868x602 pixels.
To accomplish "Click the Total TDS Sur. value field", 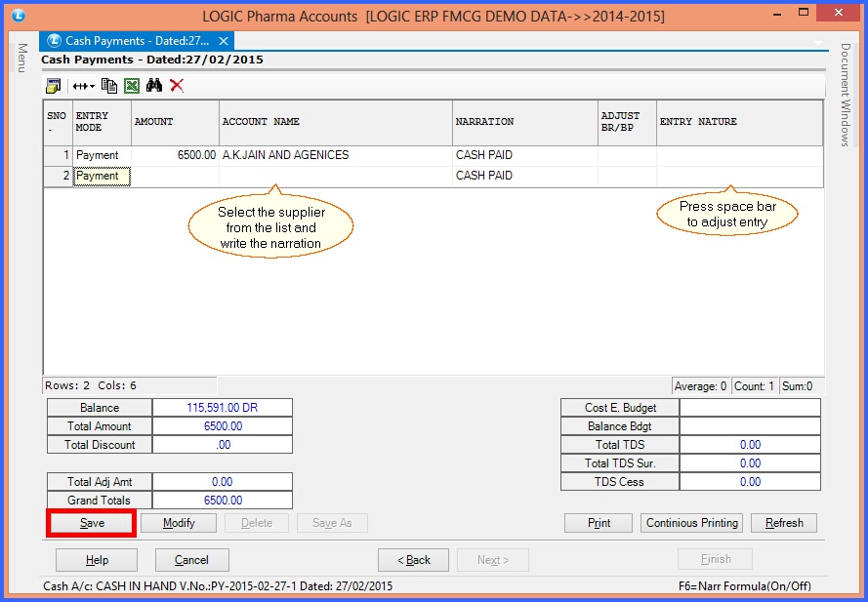I will tap(750, 463).
